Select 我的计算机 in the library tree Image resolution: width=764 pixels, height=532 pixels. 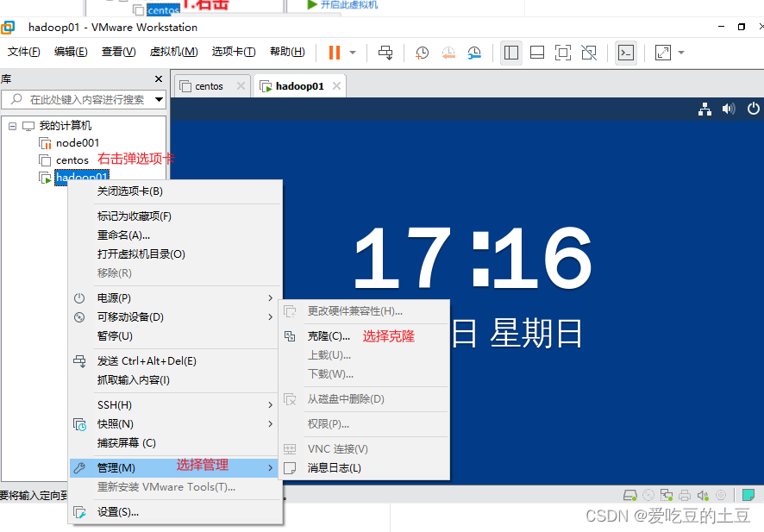point(65,126)
